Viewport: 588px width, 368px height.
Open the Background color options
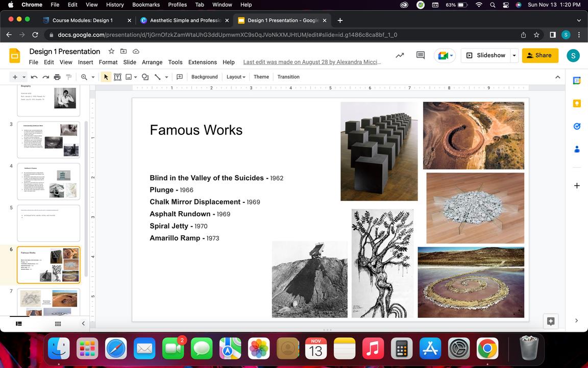[x=204, y=77]
